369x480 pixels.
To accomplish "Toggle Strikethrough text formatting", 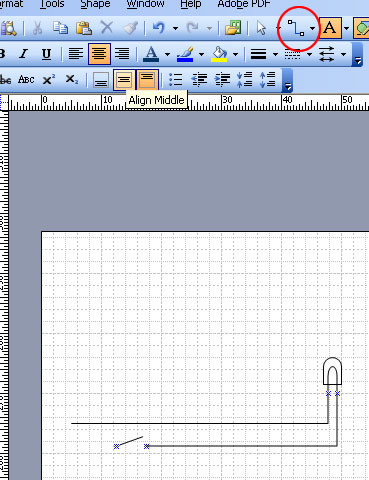I will point(5,80).
